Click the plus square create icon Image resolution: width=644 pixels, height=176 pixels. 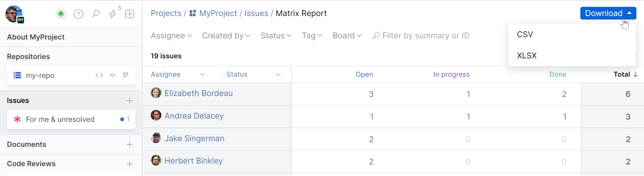point(130,14)
